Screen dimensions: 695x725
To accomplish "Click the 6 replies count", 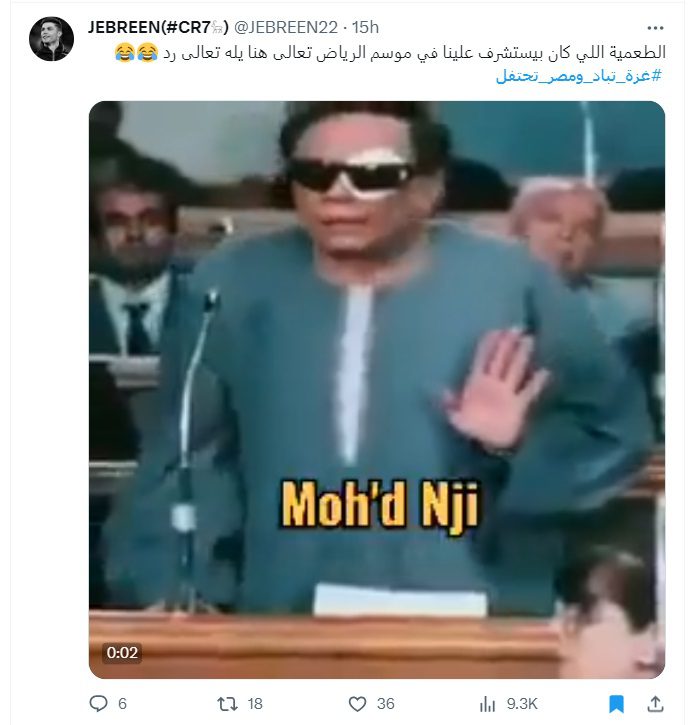I will coord(122,704).
